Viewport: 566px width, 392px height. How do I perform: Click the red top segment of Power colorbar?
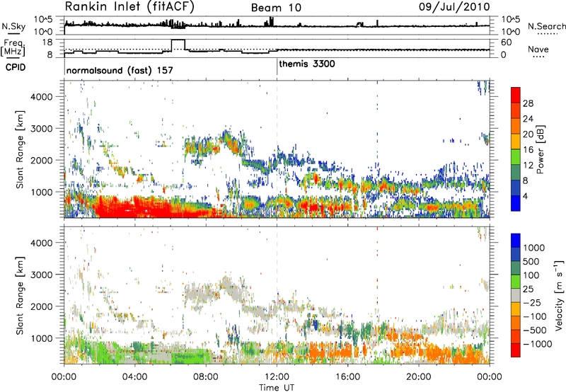[x=516, y=95]
